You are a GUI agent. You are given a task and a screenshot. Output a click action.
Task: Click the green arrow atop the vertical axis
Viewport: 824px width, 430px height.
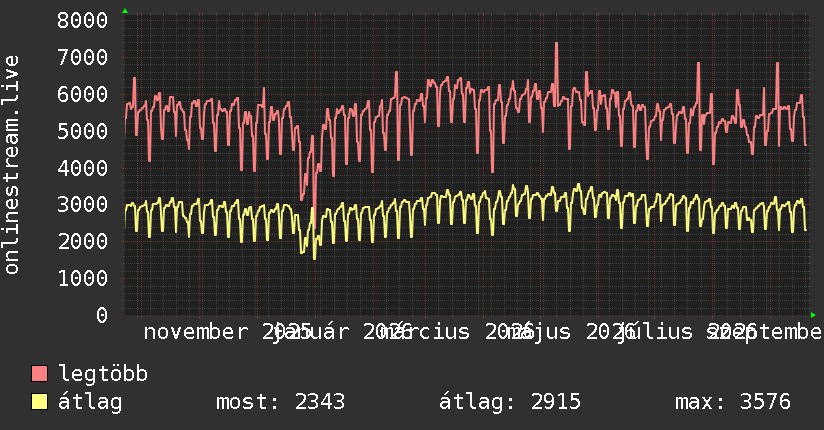pos(125,11)
